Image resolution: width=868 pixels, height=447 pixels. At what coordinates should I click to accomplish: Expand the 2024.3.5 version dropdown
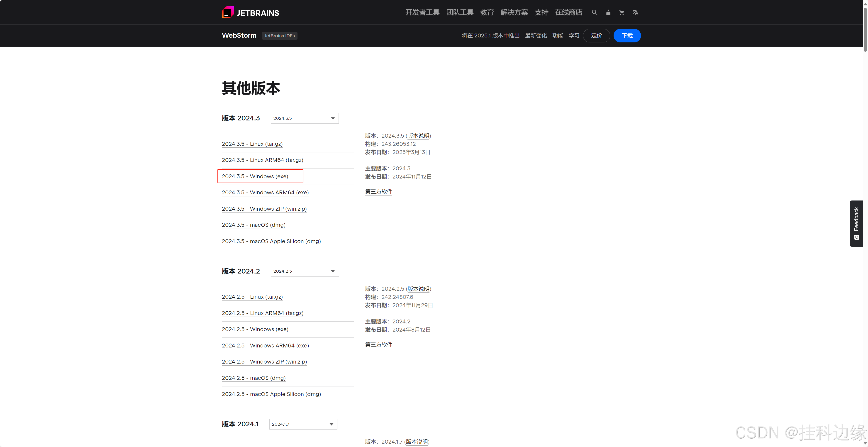304,118
